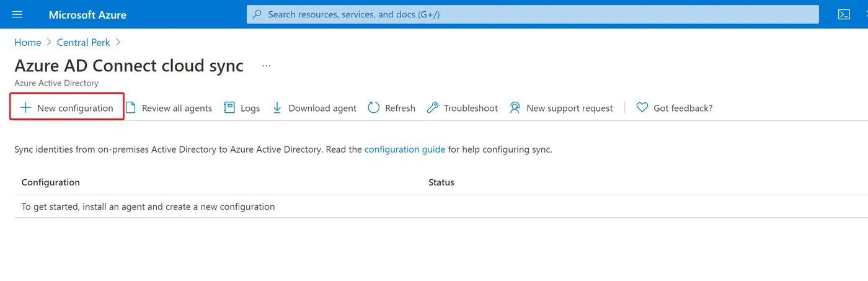The width and height of the screenshot is (868, 281).
Task: Open Logs from the toolbar
Action: 242,108
